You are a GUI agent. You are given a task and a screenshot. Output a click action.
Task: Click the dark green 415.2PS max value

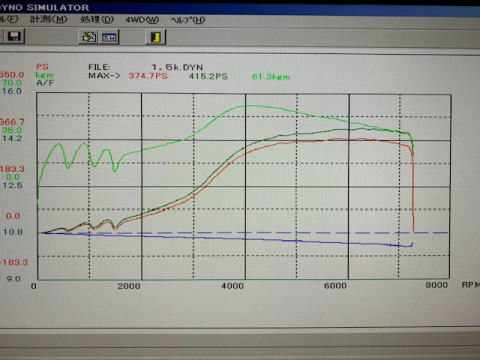coord(208,76)
